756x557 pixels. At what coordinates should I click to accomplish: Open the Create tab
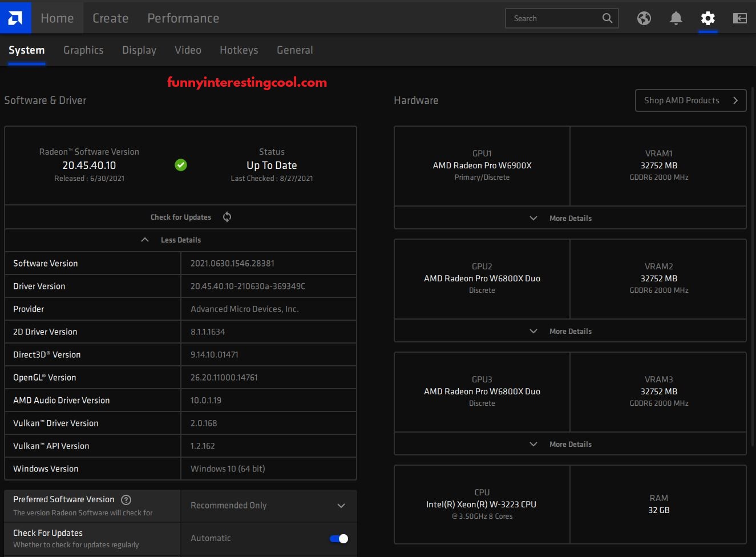click(x=111, y=18)
